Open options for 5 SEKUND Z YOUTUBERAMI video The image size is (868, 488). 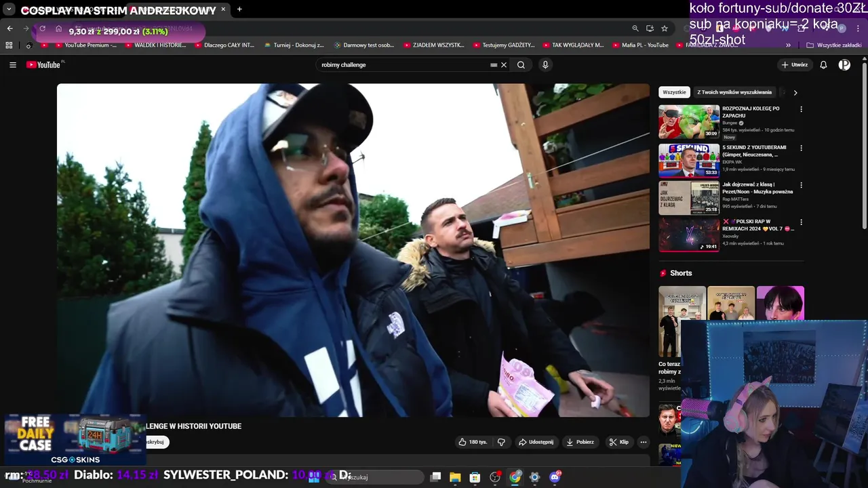coord(801,148)
